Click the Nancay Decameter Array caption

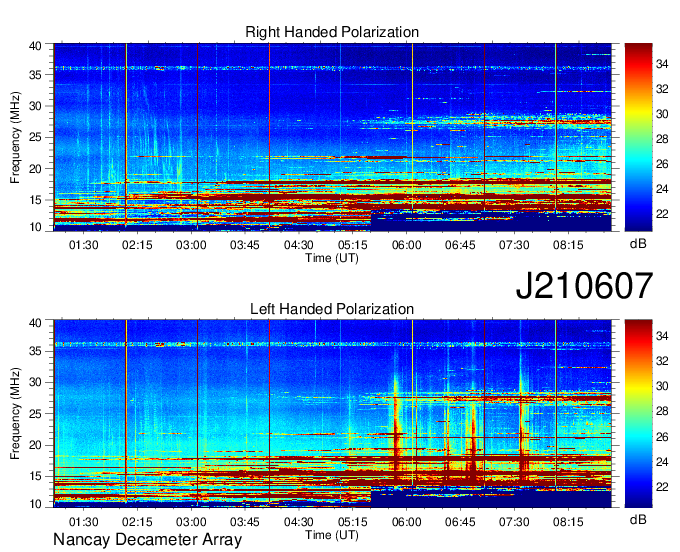pos(147,540)
